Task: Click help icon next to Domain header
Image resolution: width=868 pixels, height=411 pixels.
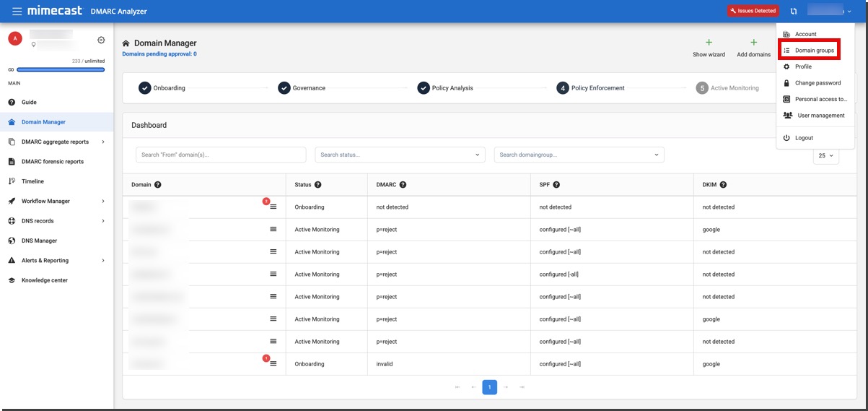Action: (157, 185)
